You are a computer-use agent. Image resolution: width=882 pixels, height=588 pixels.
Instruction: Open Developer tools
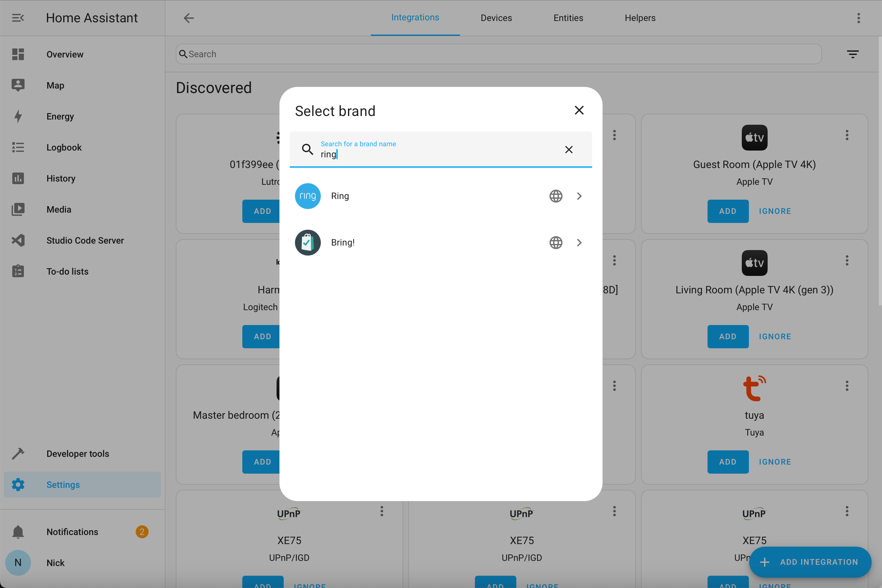[x=82, y=454]
